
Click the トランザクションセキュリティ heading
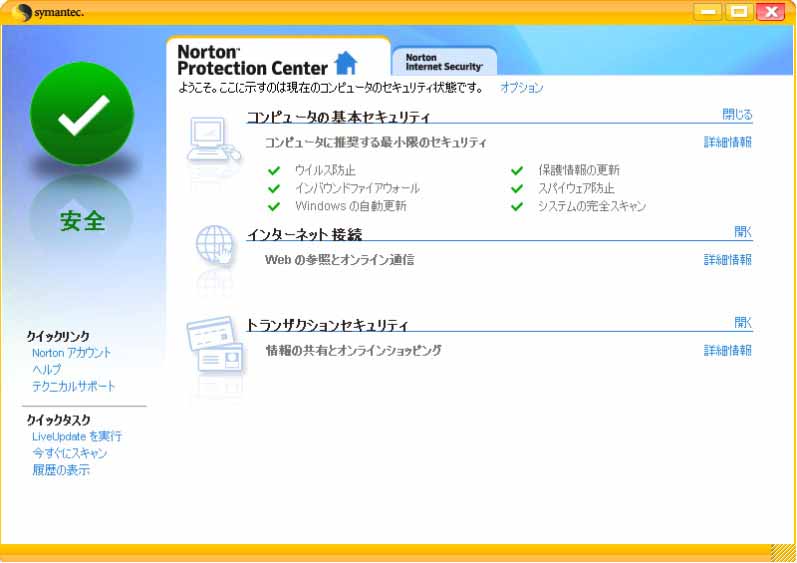coord(327,325)
